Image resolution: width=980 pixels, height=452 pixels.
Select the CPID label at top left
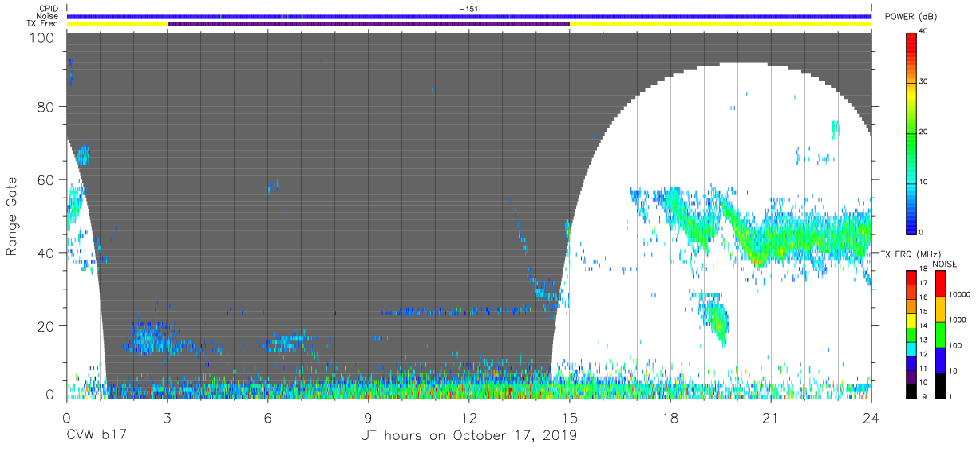point(48,8)
